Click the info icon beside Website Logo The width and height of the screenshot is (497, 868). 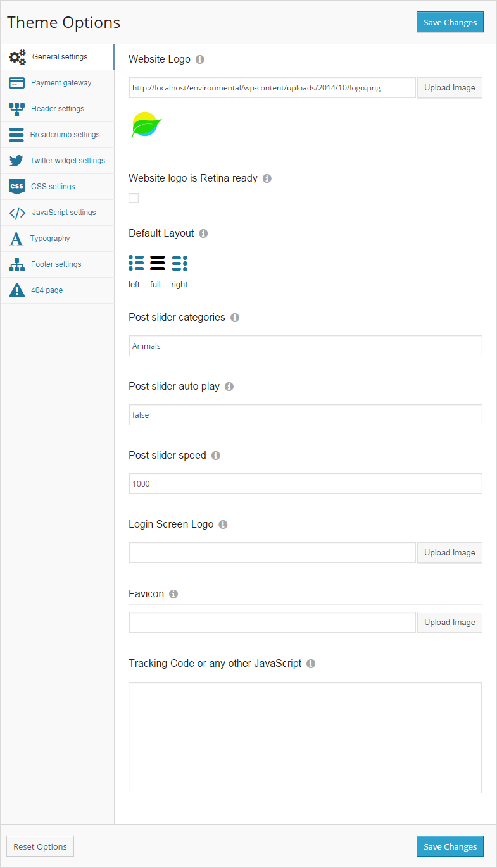pos(200,59)
